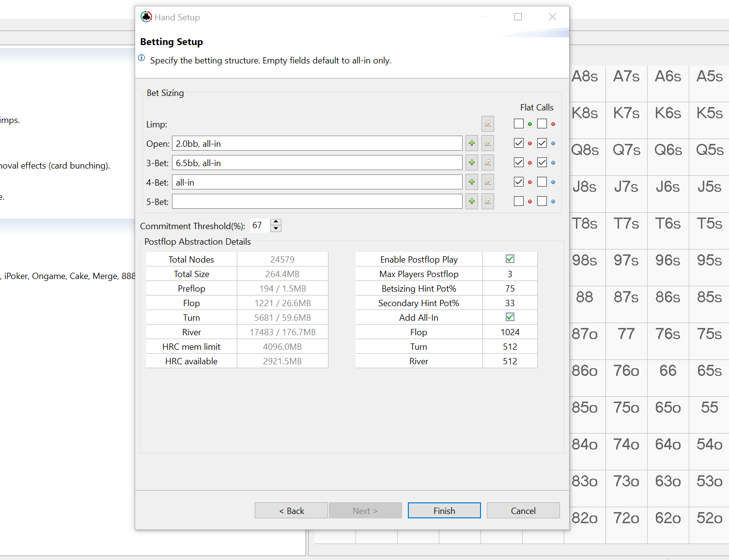Add a 5-Bet size with plus icon
Screen dimensions: 729x560
[471, 202]
